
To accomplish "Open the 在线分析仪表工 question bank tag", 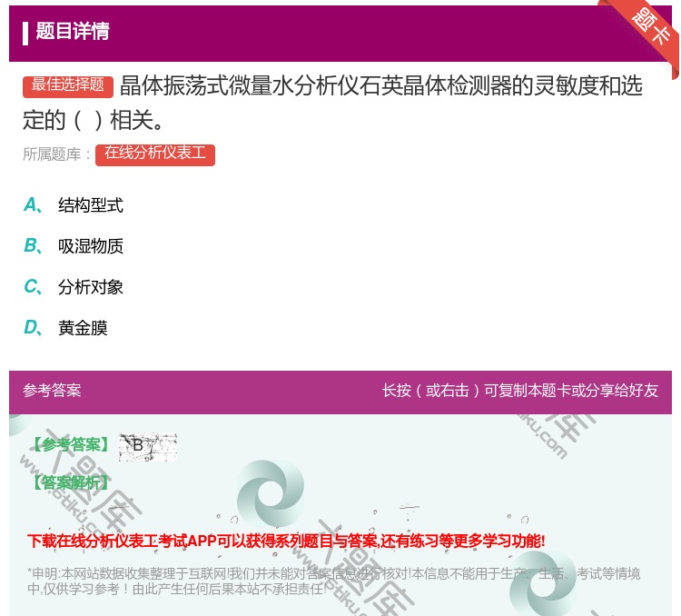I will [x=155, y=154].
